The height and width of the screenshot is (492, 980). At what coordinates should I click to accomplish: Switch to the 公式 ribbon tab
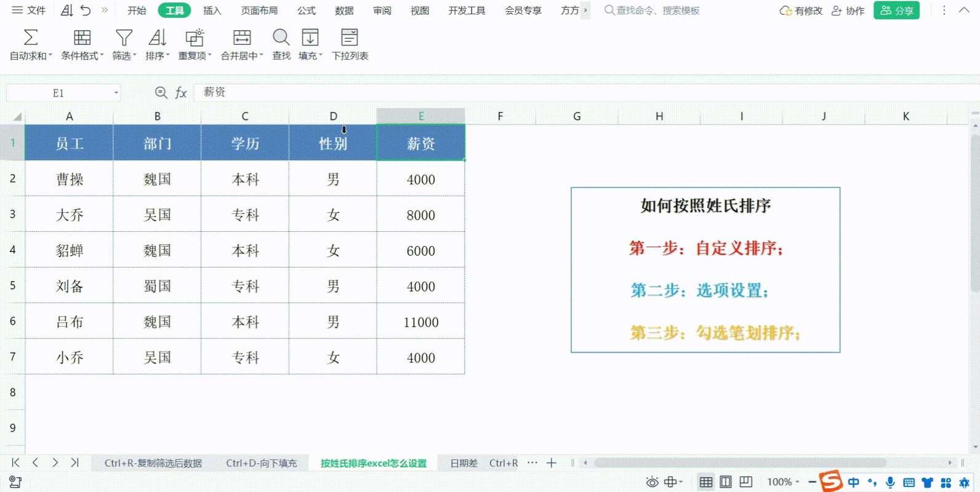pos(306,10)
